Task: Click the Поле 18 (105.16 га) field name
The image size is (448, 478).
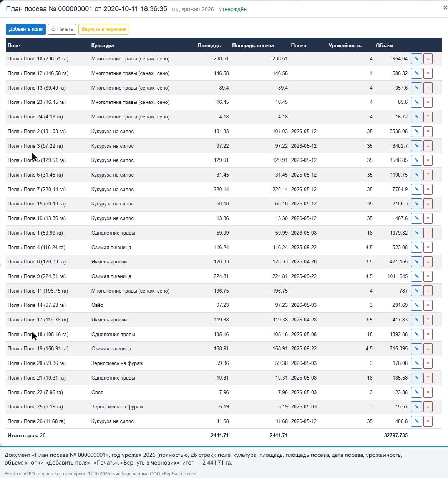Action: click(38, 335)
